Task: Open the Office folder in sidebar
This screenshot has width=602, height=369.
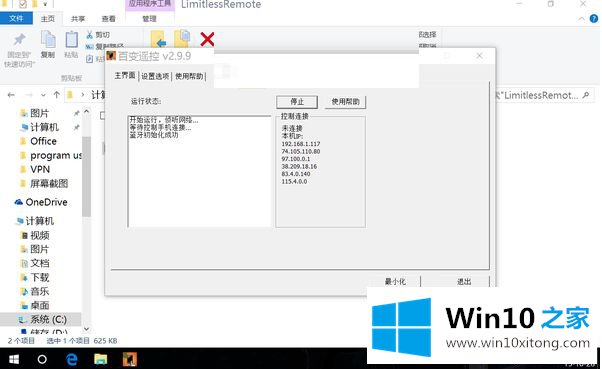Action: pyautogui.click(x=43, y=141)
